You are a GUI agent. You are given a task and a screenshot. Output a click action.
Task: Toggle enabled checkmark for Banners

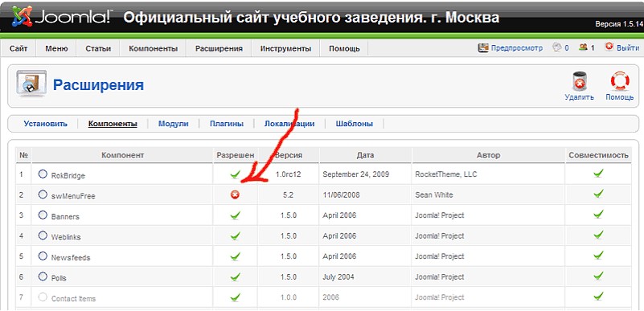[x=235, y=215]
